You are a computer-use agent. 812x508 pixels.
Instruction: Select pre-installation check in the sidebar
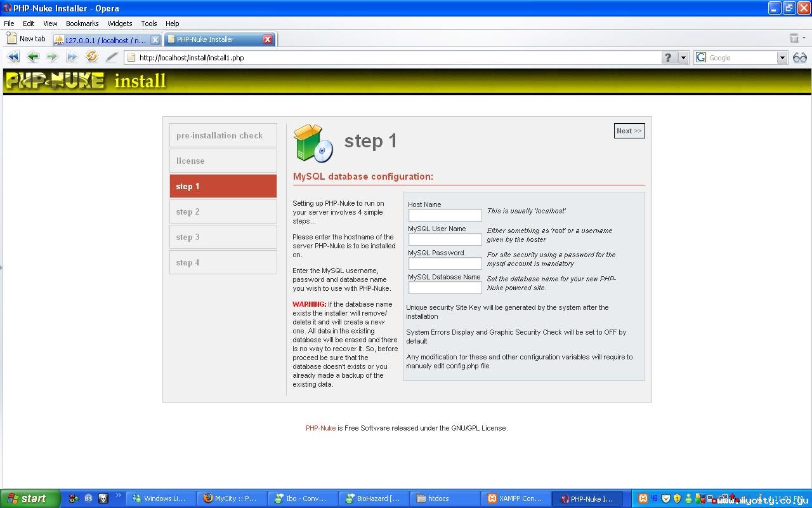pyautogui.click(x=223, y=135)
